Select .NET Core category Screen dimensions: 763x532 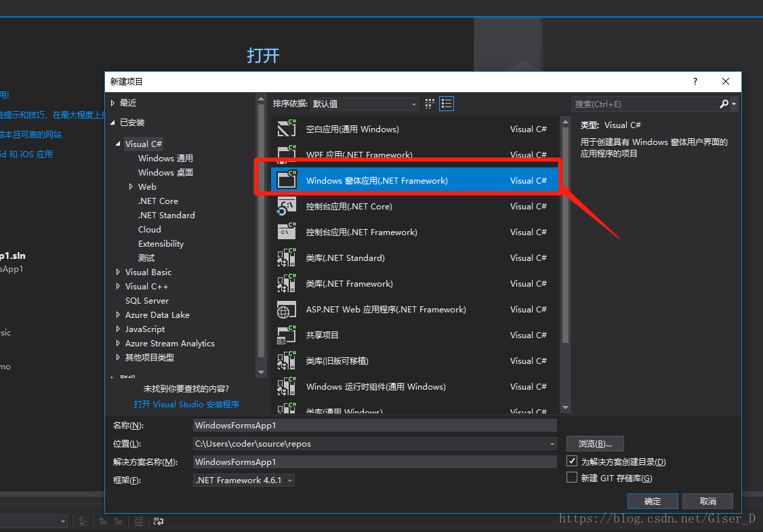point(158,201)
